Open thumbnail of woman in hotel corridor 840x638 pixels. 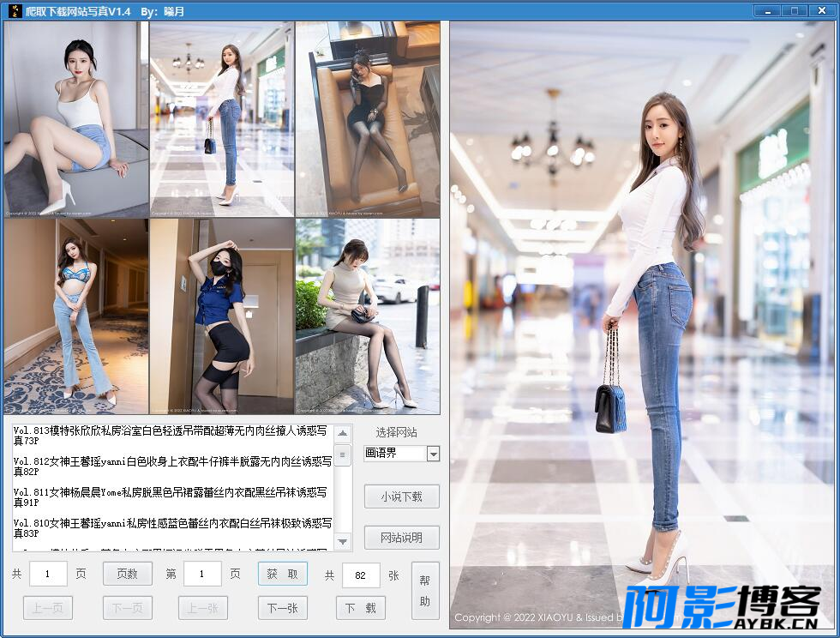click(76, 316)
